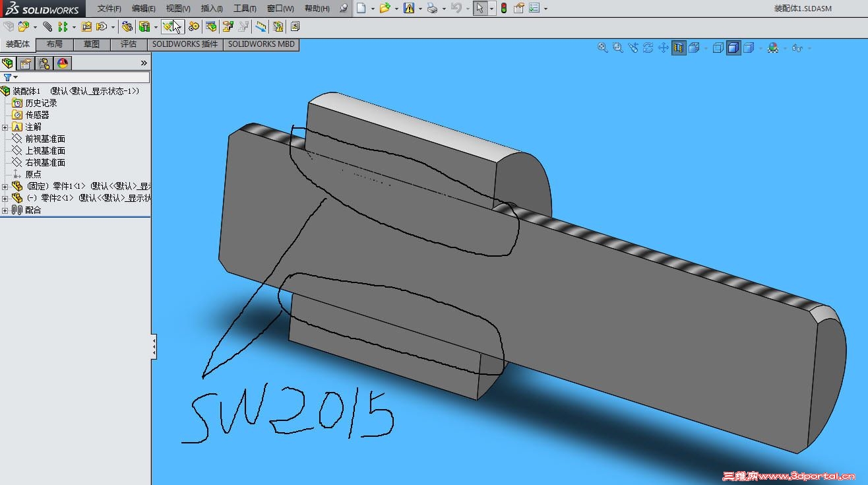Open the DisplayManager color wheel tab
This screenshot has width=868, height=485.
tap(63, 63)
